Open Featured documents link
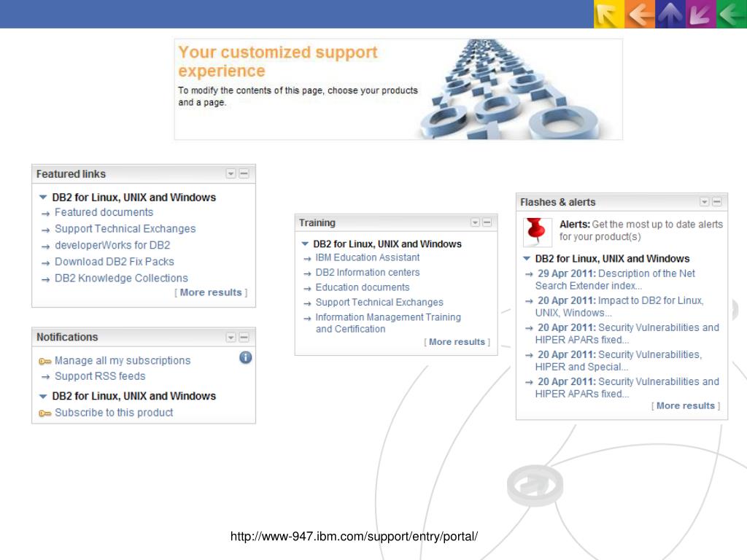Viewport: 747px width, 560px height. tap(104, 212)
